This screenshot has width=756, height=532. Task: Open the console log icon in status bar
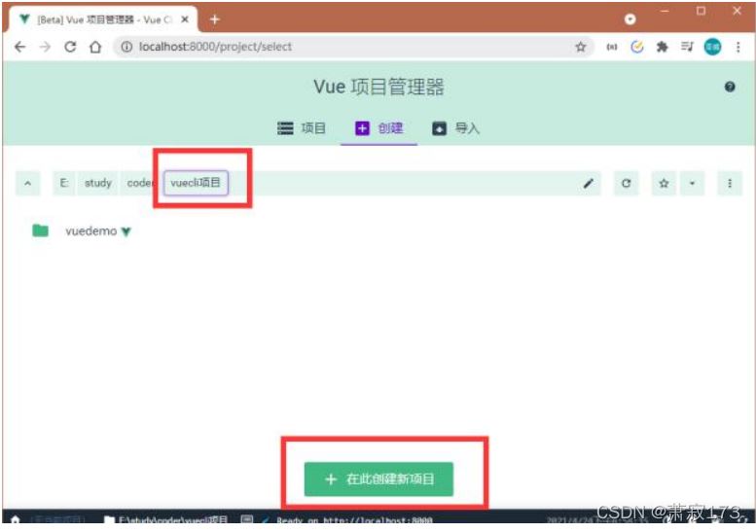[247, 519]
